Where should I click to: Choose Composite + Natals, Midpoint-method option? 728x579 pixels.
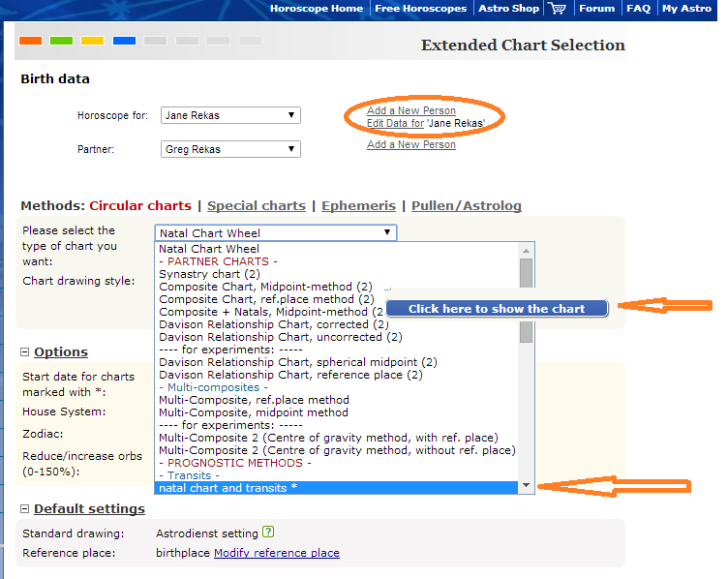[269, 312]
